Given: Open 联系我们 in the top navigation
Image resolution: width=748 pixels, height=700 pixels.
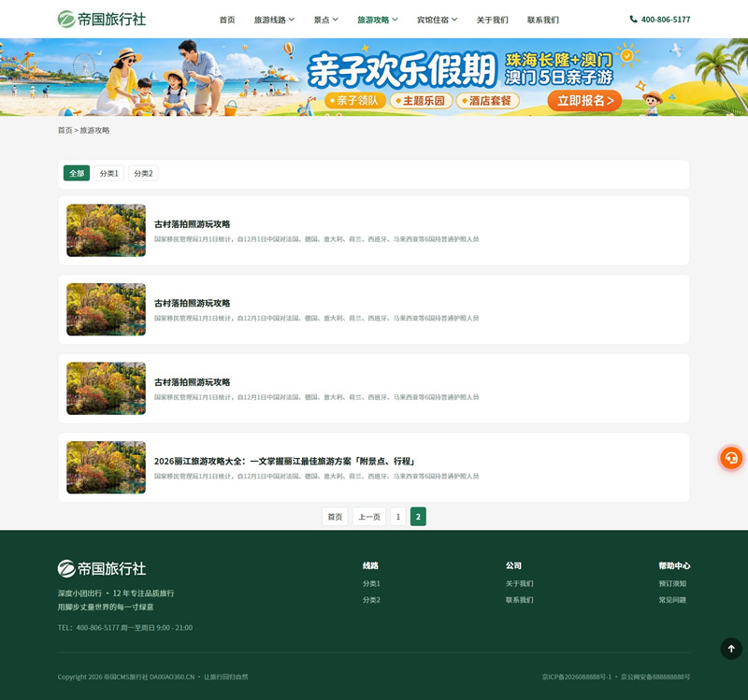Looking at the screenshot, I should (543, 20).
